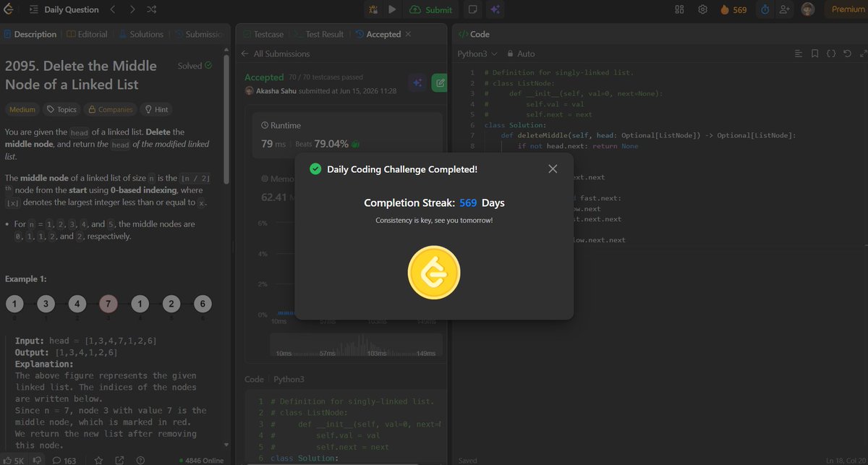Viewport: 868px width, 465px height.
Task: Click the Submit button
Action: pyautogui.click(x=430, y=9)
